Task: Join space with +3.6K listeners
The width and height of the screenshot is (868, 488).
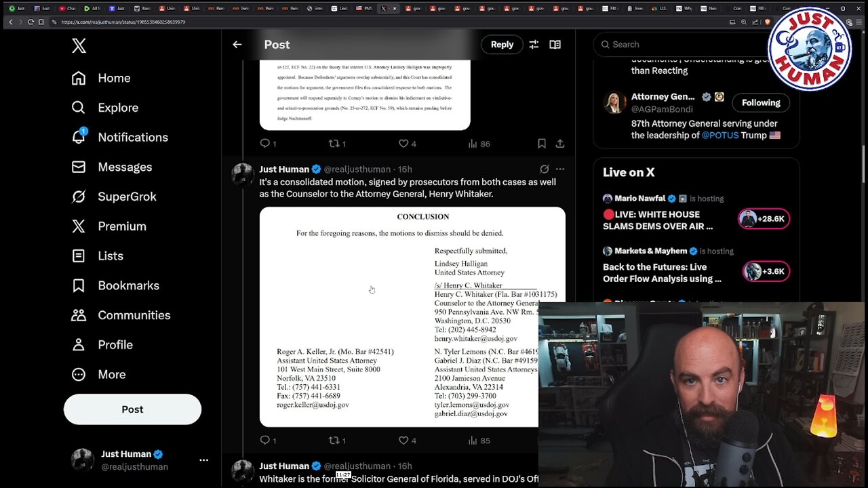Action: coord(766,271)
